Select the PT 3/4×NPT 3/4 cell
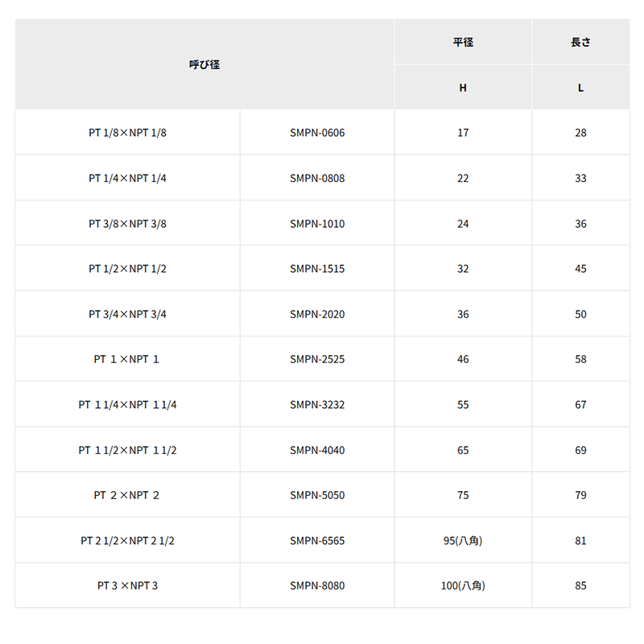This screenshot has width=644, height=644. (127, 314)
